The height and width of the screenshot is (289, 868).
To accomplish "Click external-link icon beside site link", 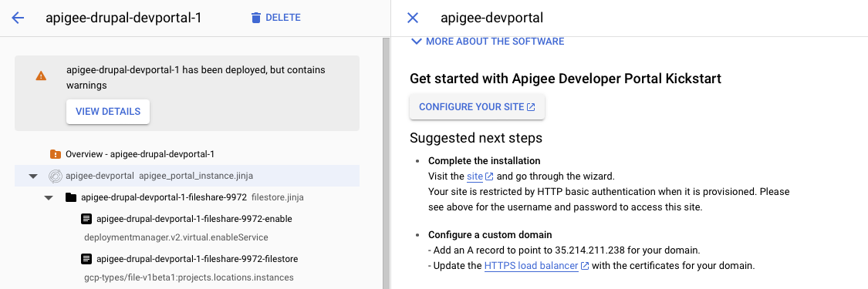I will click(x=489, y=176).
